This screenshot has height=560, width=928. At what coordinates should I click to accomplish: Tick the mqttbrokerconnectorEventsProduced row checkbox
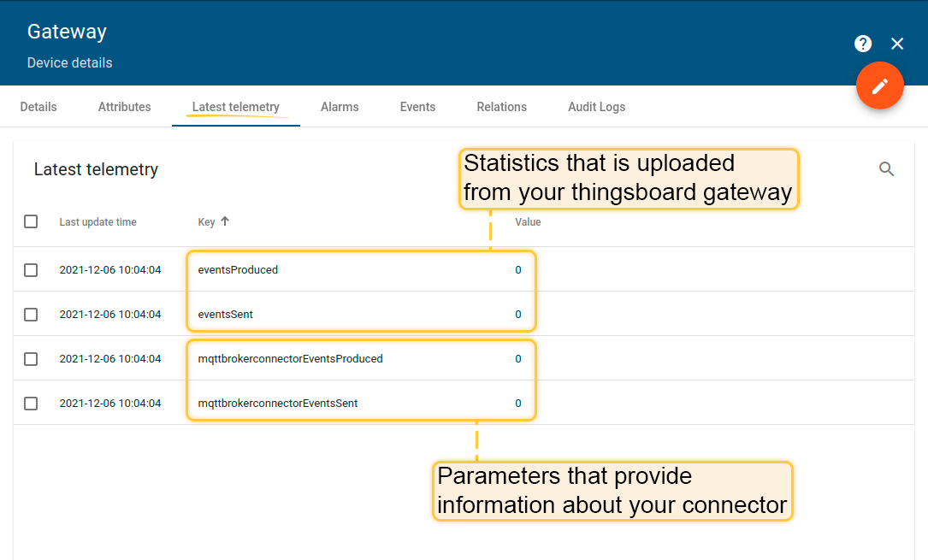[x=31, y=359]
